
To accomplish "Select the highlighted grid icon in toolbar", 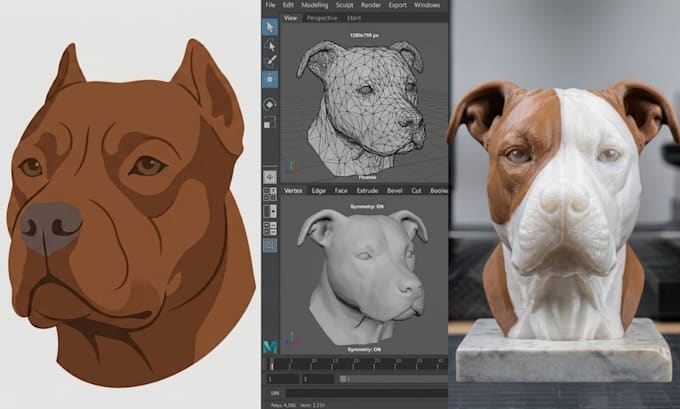I will [270, 245].
